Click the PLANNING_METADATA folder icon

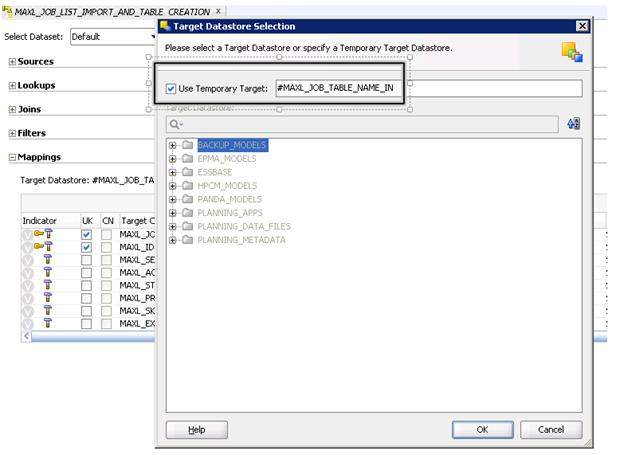point(187,240)
